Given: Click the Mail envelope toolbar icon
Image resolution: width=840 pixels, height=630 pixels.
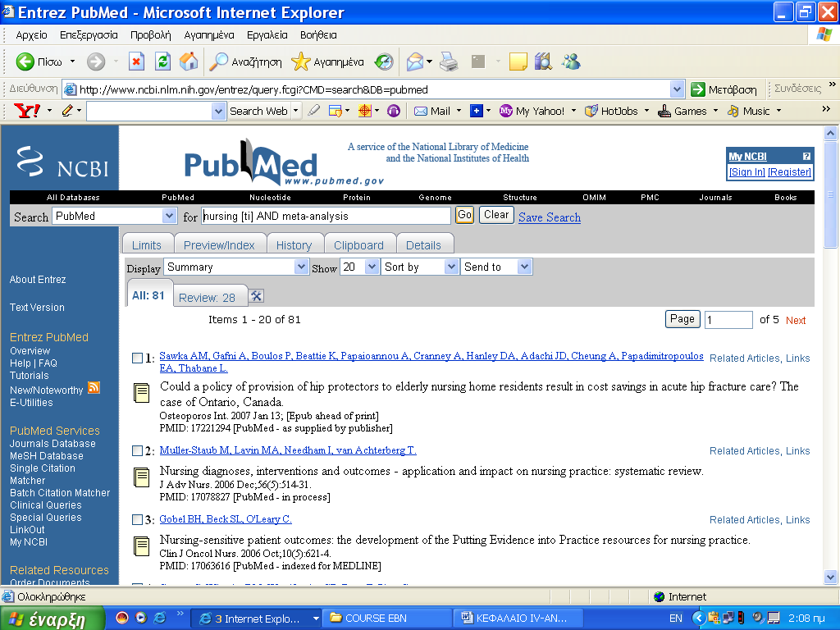Looking at the screenshot, I should (414, 62).
